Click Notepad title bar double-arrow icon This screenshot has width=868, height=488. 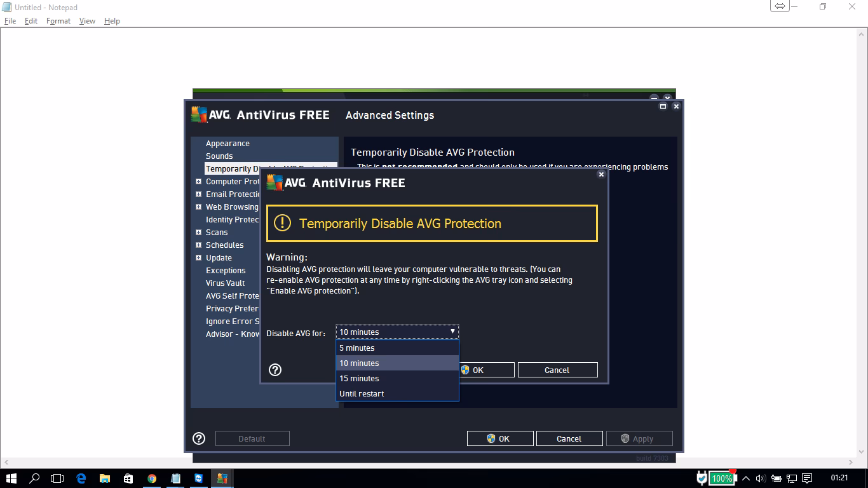pyautogui.click(x=780, y=6)
